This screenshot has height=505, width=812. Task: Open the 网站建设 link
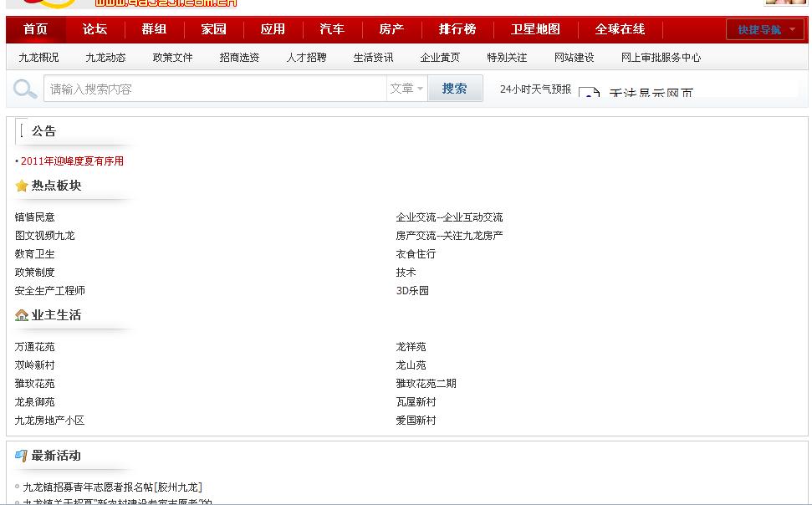(574, 58)
